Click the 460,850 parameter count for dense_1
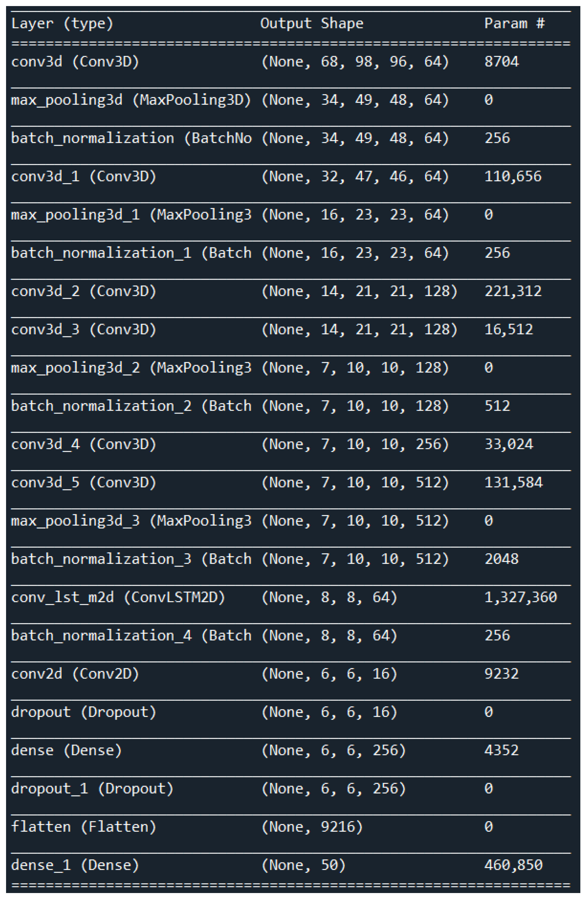Image resolution: width=588 pixels, height=901 pixels. [x=513, y=865]
